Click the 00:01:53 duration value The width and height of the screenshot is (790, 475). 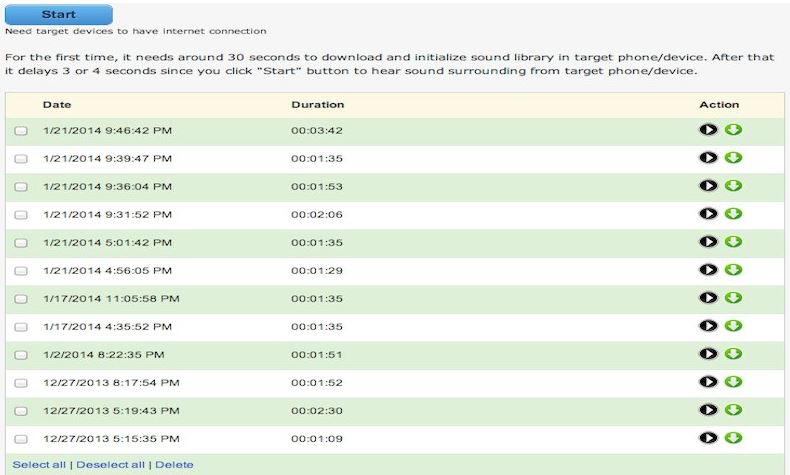pyautogui.click(x=316, y=186)
